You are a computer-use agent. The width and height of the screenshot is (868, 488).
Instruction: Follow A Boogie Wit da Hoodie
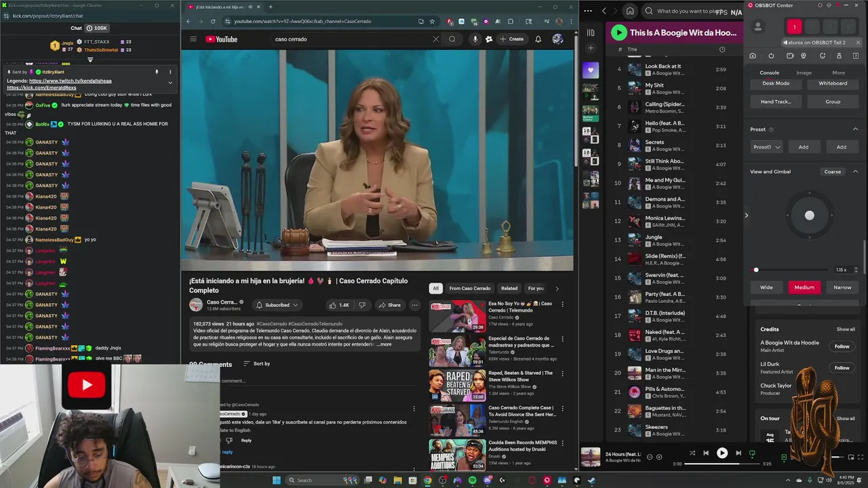coord(842,346)
